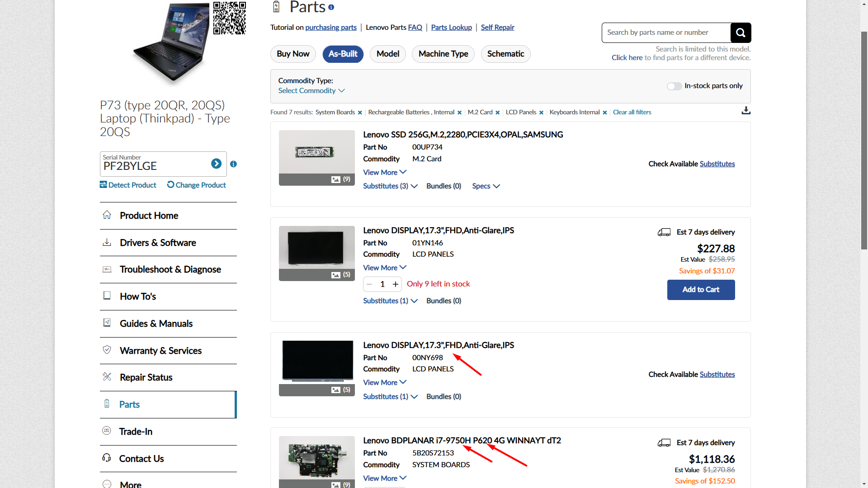Open serial number info icon

coord(233,164)
